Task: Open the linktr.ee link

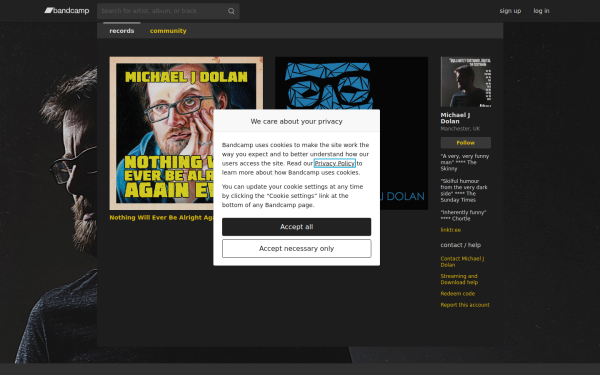Action: [x=451, y=230]
